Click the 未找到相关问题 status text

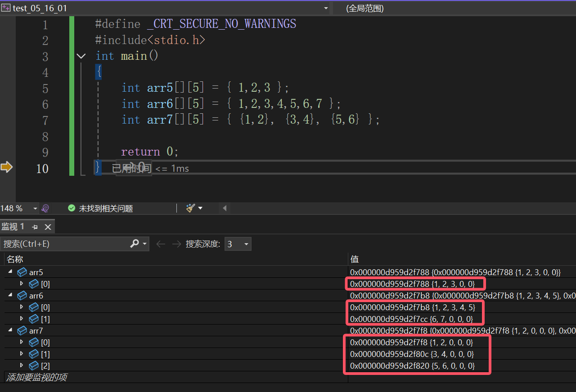coord(106,208)
